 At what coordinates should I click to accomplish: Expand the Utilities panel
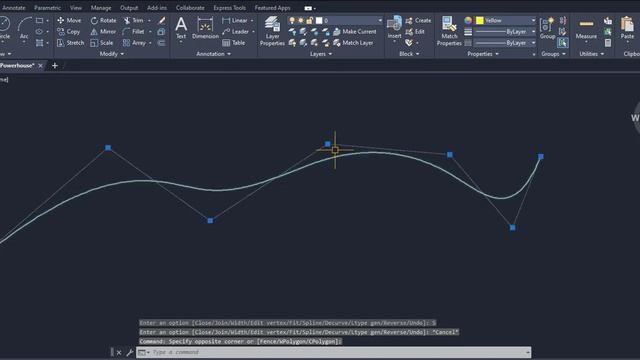592,54
